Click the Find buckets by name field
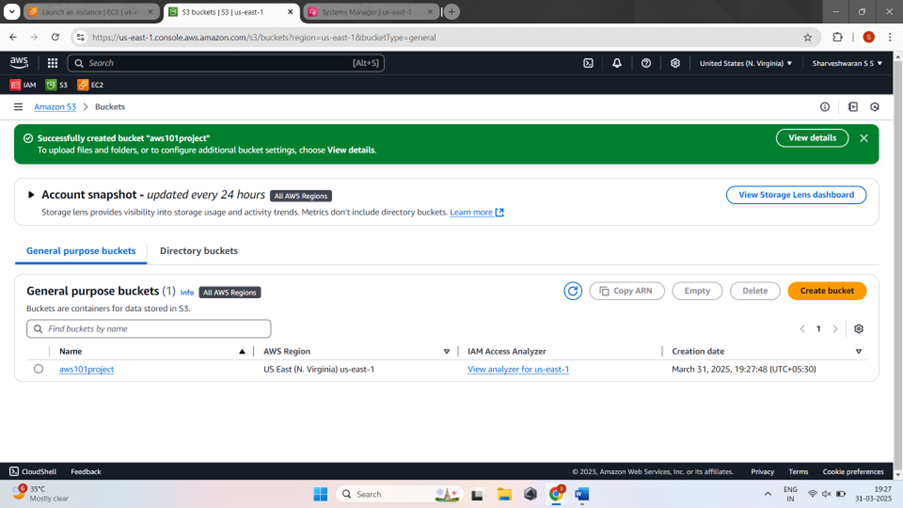The height and width of the screenshot is (508, 903). click(x=149, y=329)
